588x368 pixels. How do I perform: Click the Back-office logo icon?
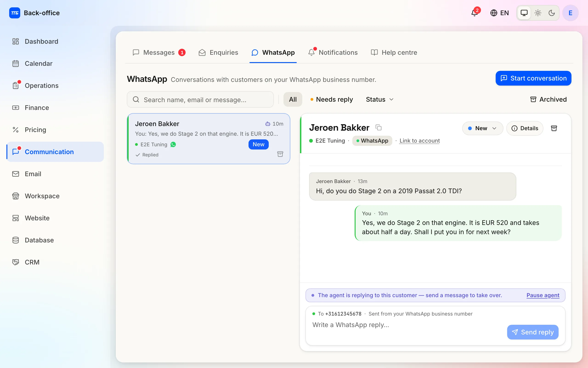pyautogui.click(x=14, y=13)
